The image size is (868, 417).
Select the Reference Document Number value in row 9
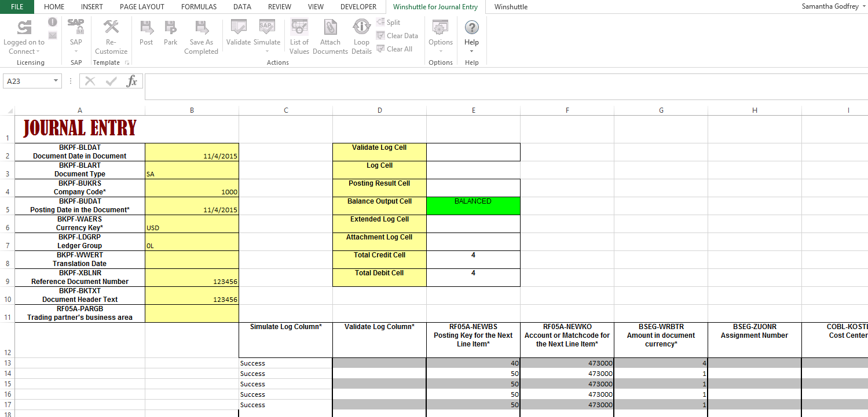(x=192, y=278)
